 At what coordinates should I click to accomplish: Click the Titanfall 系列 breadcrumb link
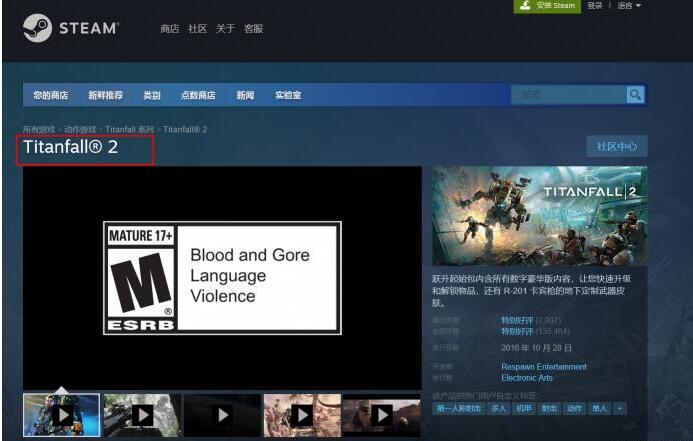pyautogui.click(x=129, y=129)
